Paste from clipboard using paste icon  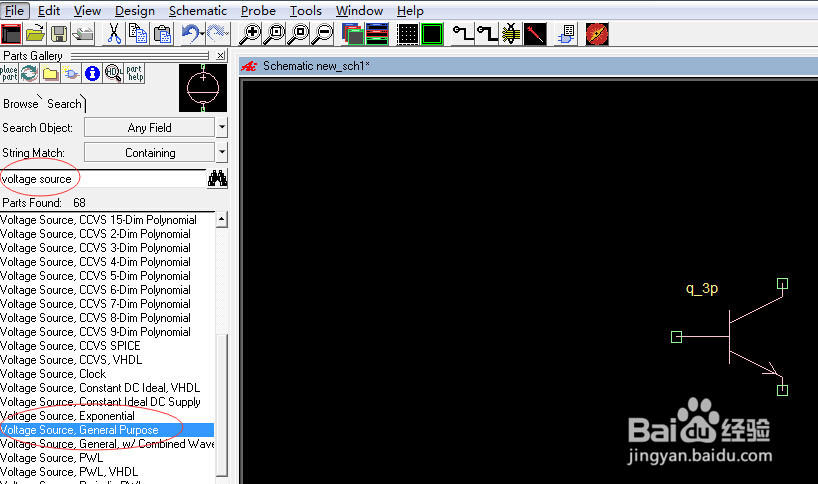tap(162, 34)
